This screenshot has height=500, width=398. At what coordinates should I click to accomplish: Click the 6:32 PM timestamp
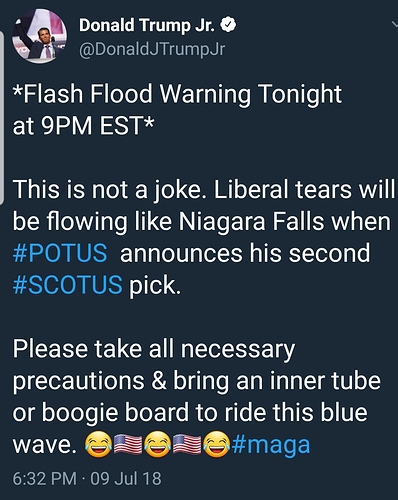click(x=45, y=478)
